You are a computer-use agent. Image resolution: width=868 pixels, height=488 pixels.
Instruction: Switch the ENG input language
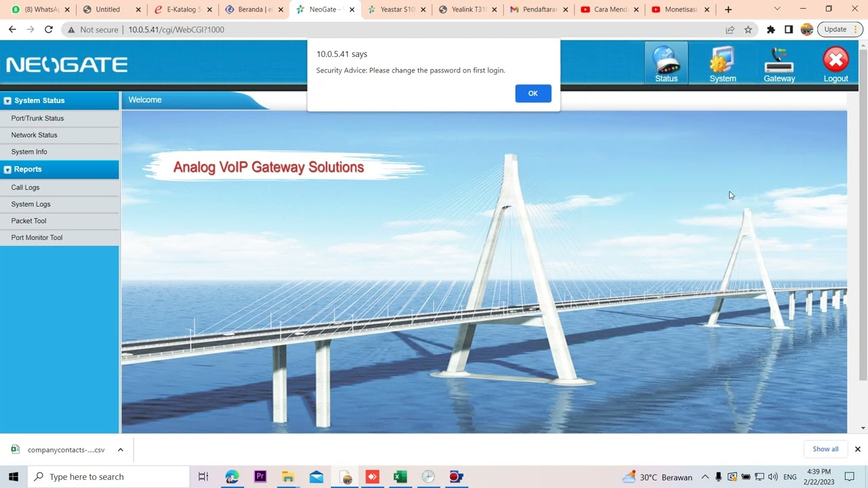click(x=790, y=476)
